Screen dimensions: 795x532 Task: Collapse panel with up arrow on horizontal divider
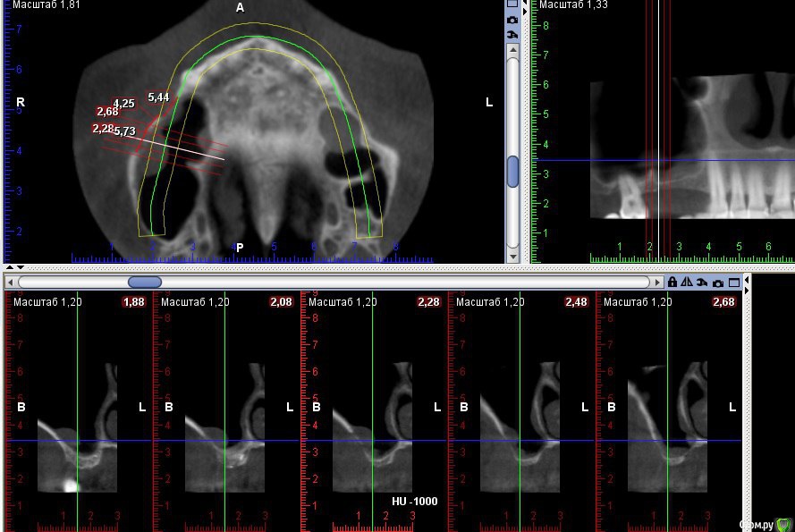(9, 266)
